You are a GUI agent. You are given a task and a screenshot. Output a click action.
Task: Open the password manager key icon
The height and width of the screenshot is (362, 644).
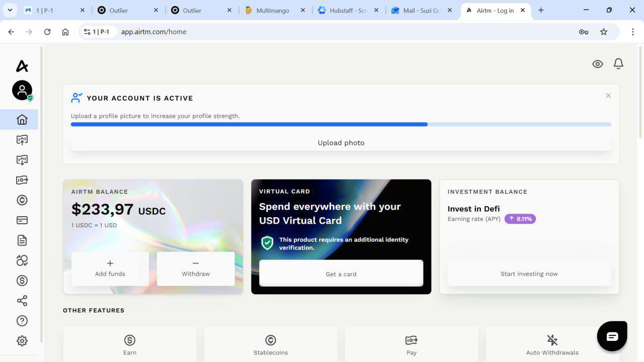click(x=584, y=32)
